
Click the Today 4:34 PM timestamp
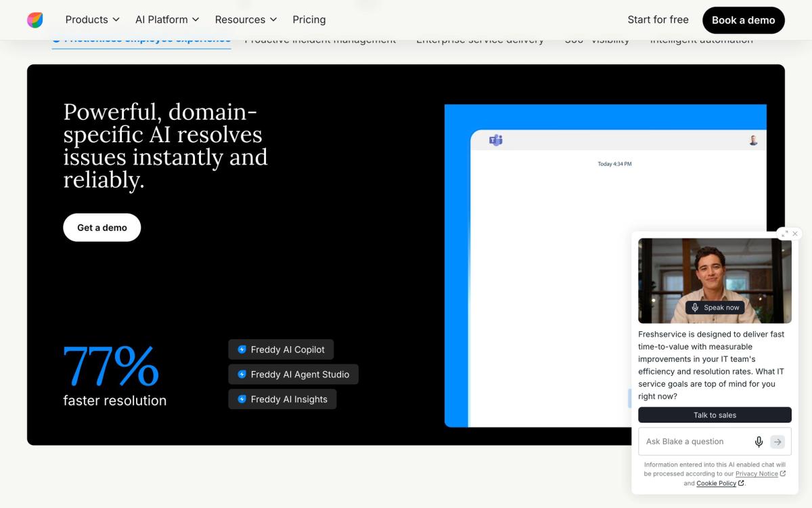(x=614, y=164)
